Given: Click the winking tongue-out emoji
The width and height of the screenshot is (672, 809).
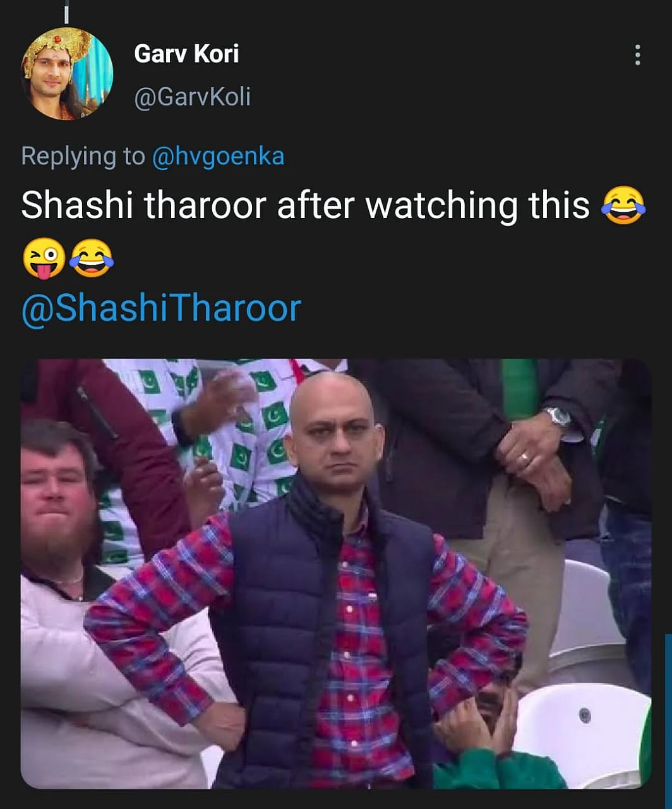Looking at the screenshot, I should click(44, 259).
